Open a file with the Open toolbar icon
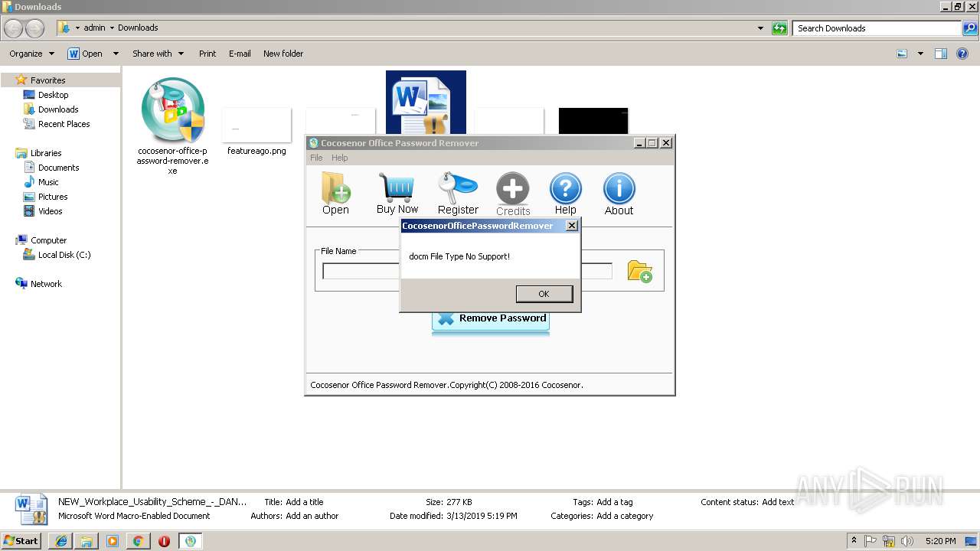The height and width of the screenshot is (551, 980). click(x=335, y=194)
